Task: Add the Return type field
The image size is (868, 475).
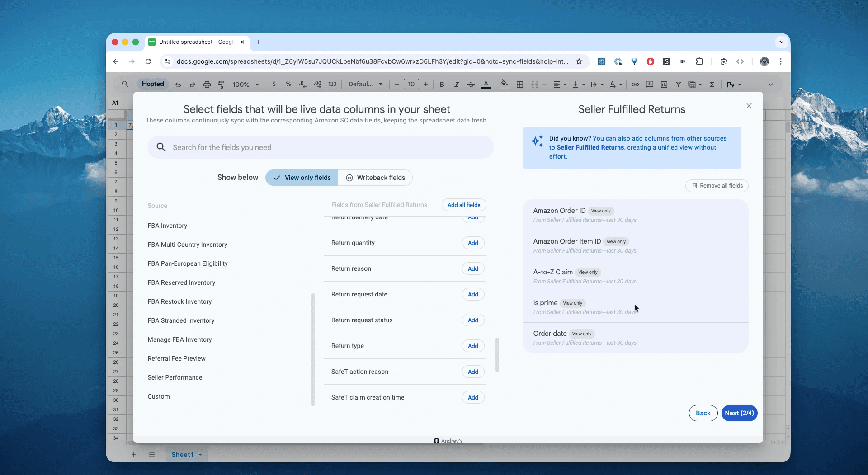Action: pos(473,346)
